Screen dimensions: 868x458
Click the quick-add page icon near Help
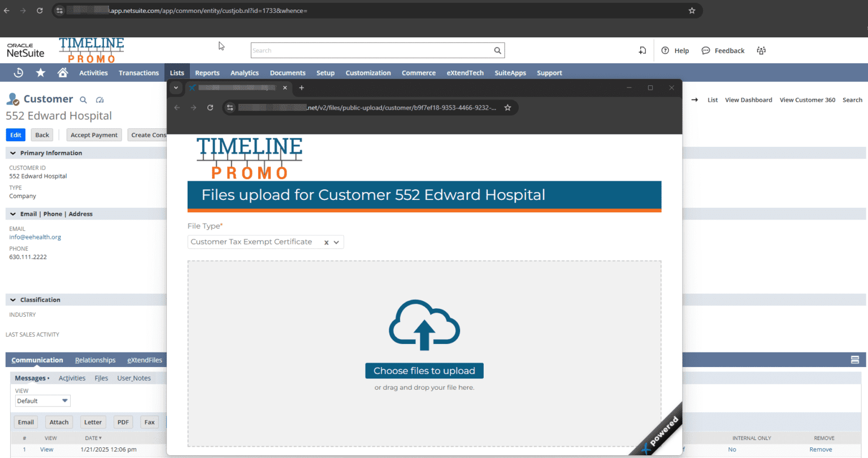point(642,50)
